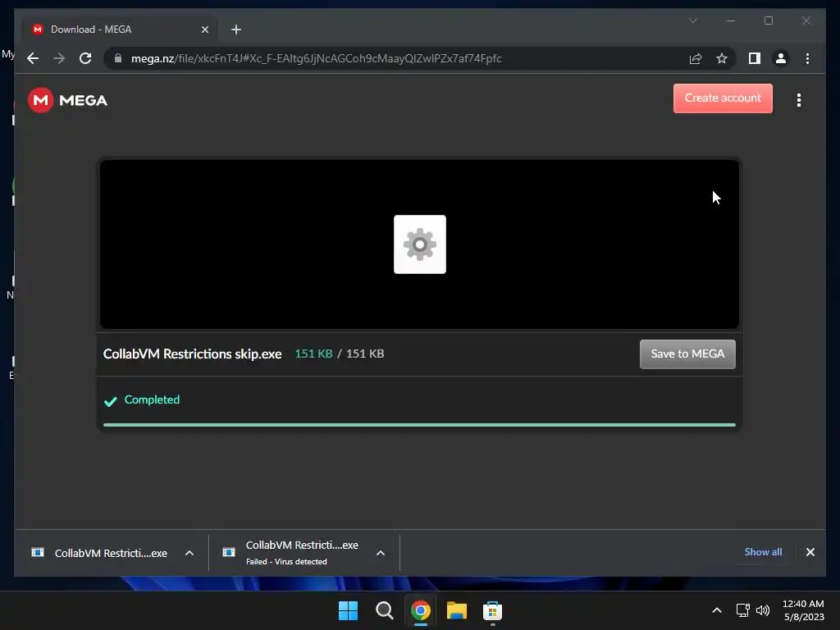The image size is (840, 630).
Task: Bookmark this tab with the star icon
Action: tap(722, 58)
